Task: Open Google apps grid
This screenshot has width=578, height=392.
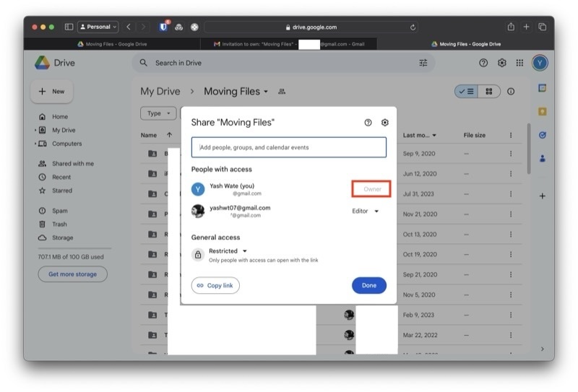Action: [x=519, y=63]
